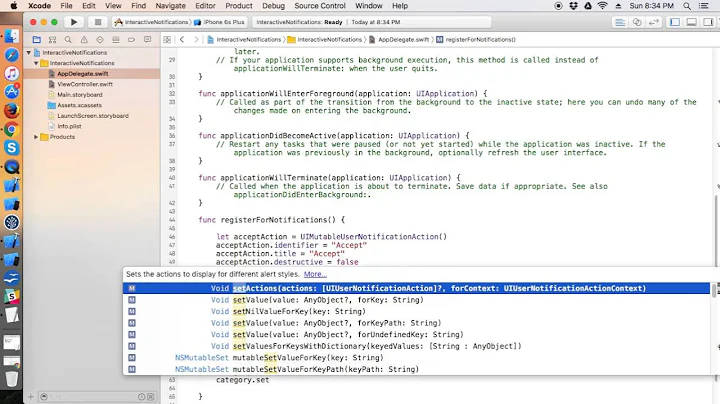720x404 pixels.
Task: Stop the running scheme
Action: 98,22
